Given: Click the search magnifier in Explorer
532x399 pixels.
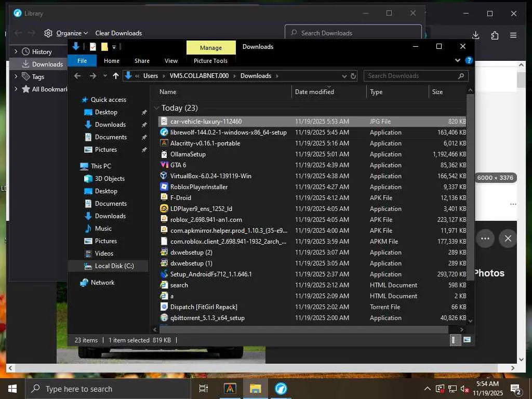Looking at the screenshot, I should click(461, 76).
